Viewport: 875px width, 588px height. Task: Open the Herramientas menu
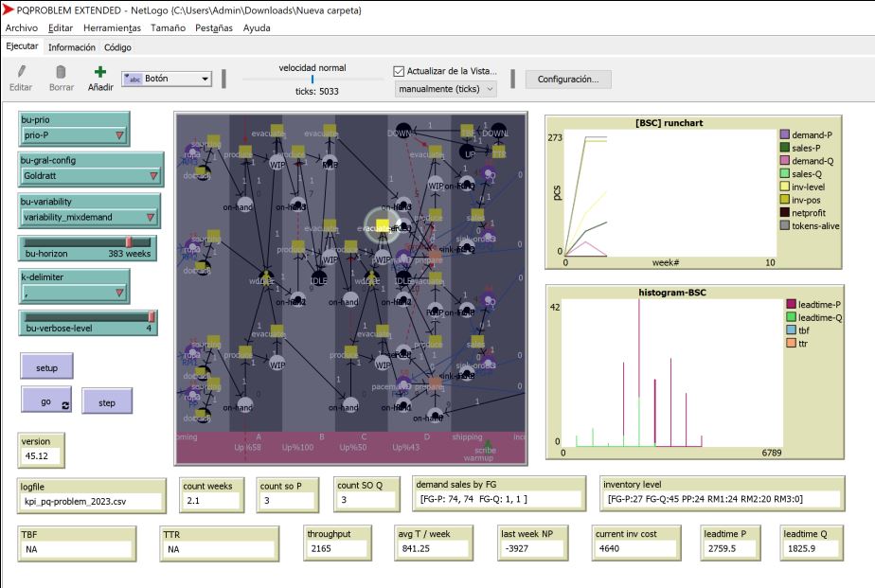coord(112,27)
